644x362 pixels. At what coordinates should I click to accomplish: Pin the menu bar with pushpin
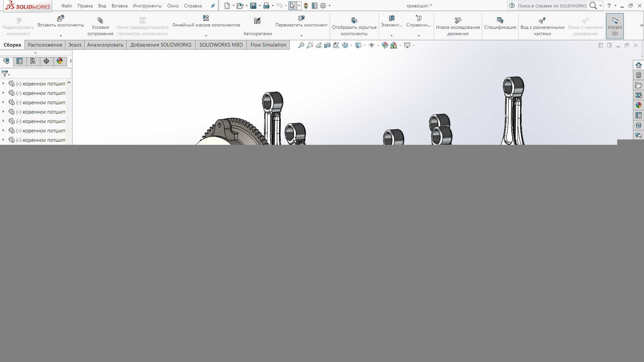(213, 6)
